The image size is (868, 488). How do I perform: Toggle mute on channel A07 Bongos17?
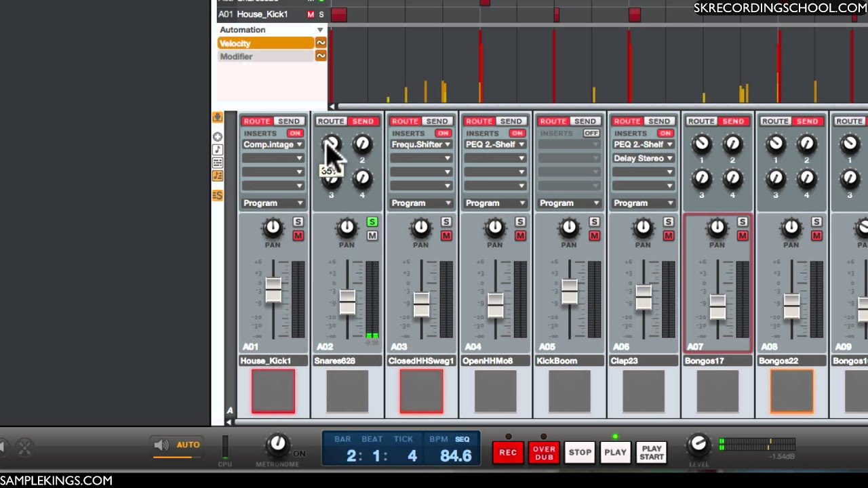[x=742, y=235]
